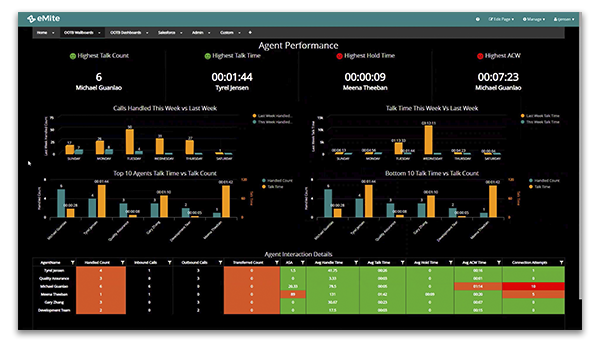This screenshot has height=360, width=600.
Task: Click red face beside Highest ACW
Action: tap(480, 56)
